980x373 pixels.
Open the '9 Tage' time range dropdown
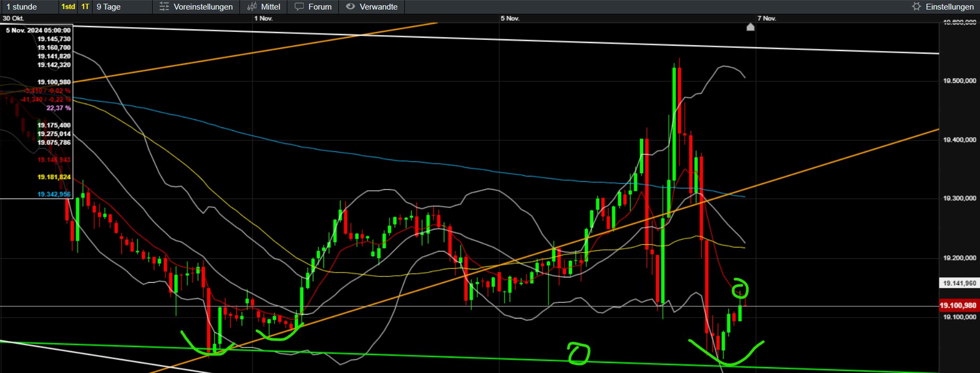pyautogui.click(x=122, y=7)
